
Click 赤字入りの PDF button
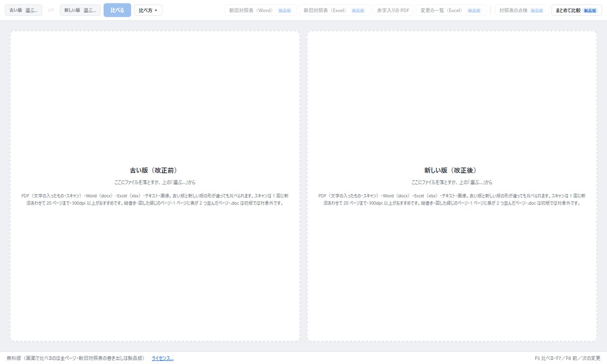pos(393,10)
